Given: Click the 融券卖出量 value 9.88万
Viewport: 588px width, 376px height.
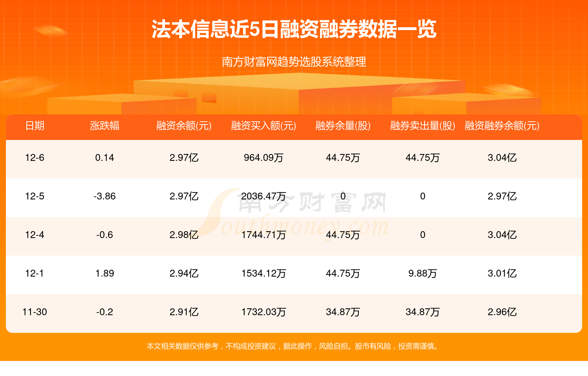Looking at the screenshot, I should point(423,273).
